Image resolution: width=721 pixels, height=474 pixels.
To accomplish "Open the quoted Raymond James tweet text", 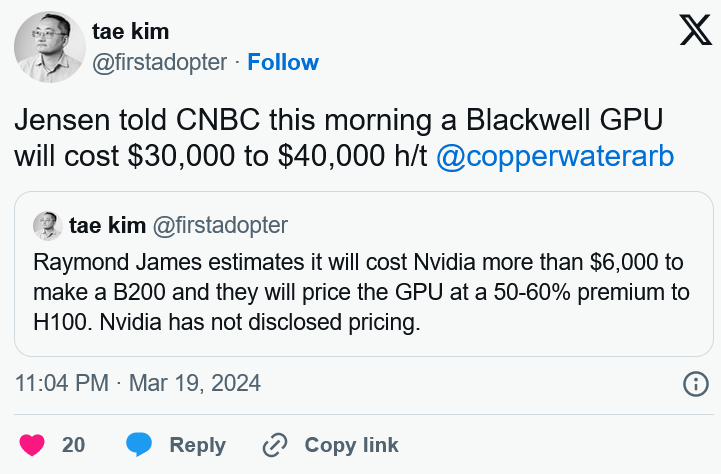I will pos(361,292).
